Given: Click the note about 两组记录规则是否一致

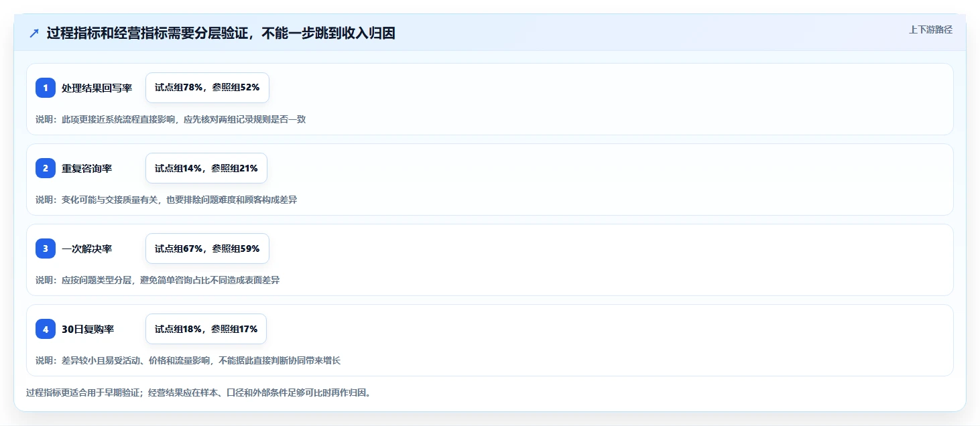Looking at the screenshot, I should [x=170, y=119].
